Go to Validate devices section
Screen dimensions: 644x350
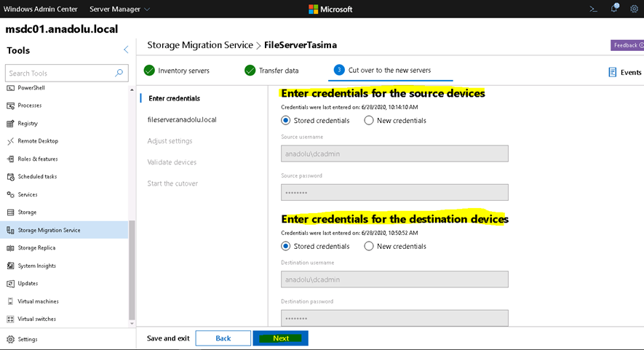(172, 162)
